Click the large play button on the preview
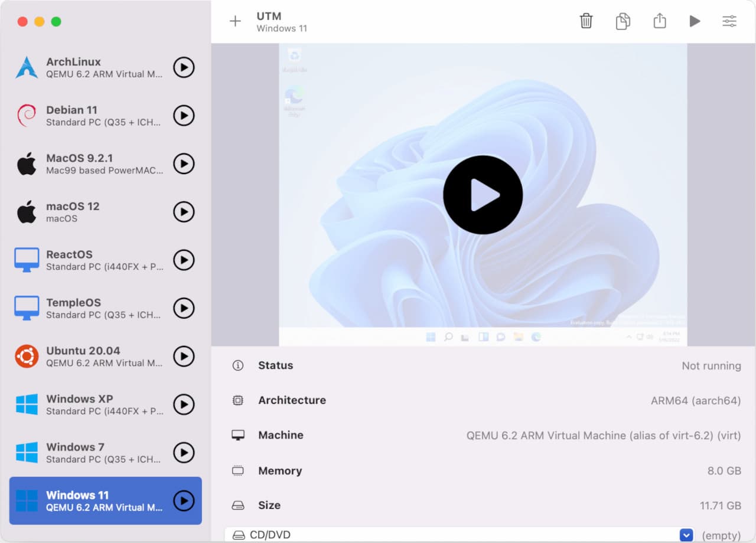Image resolution: width=756 pixels, height=543 pixels. (483, 195)
